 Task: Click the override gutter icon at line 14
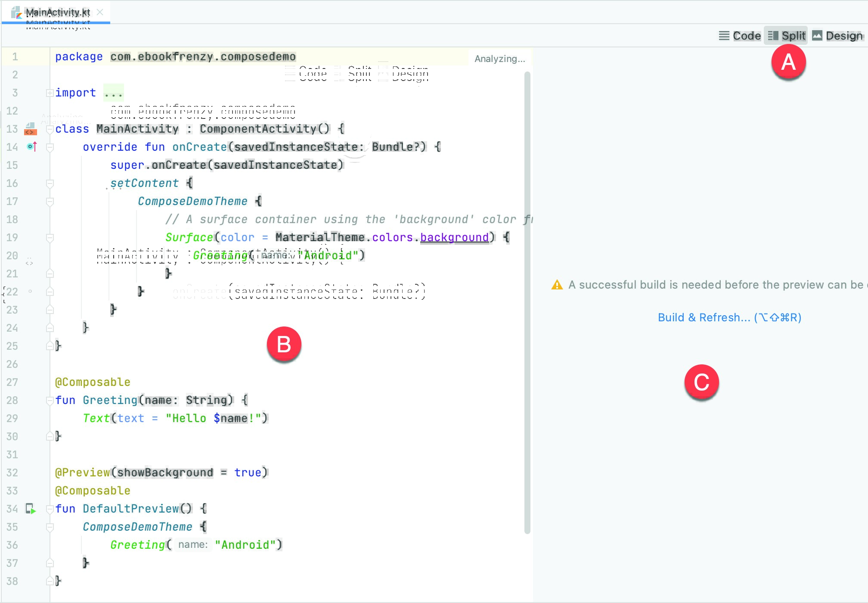click(32, 147)
